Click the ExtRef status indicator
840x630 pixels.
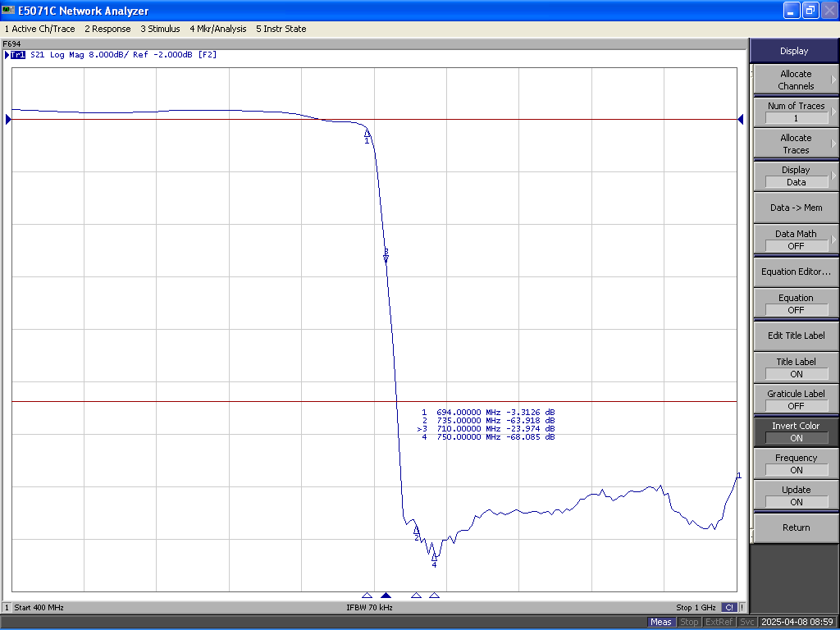click(x=719, y=622)
